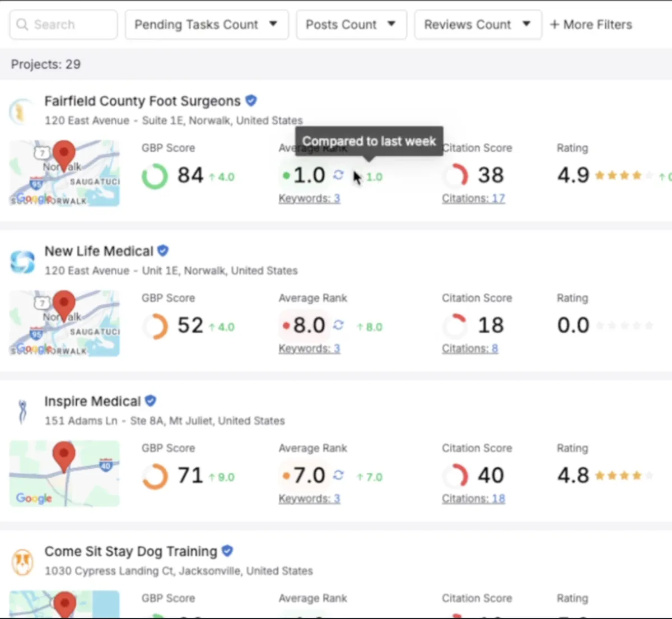
Task: Click the verified badge next to Come Sit Stay Dog Training
Action: click(x=227, y=551)
